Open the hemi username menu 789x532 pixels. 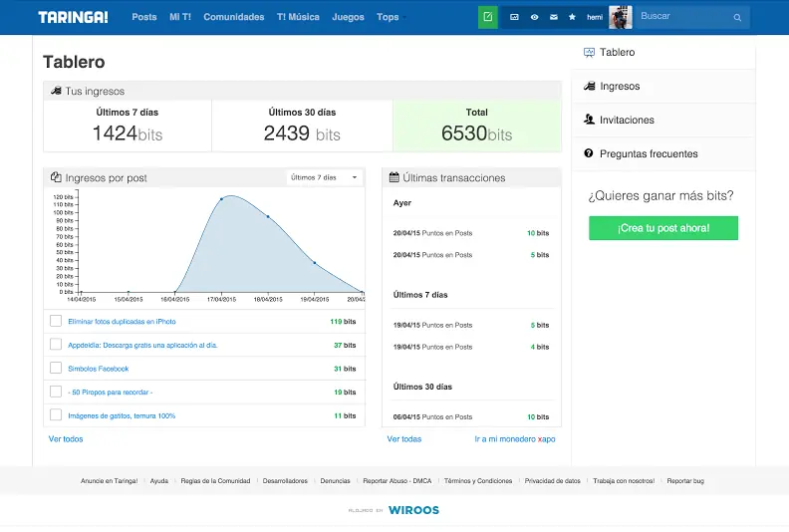coord(595,17)
